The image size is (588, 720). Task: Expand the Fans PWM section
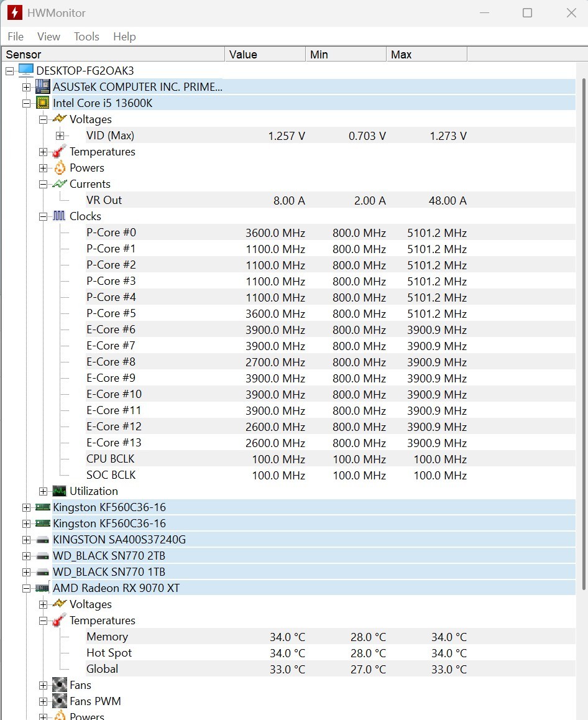click(x=43, y=701)
